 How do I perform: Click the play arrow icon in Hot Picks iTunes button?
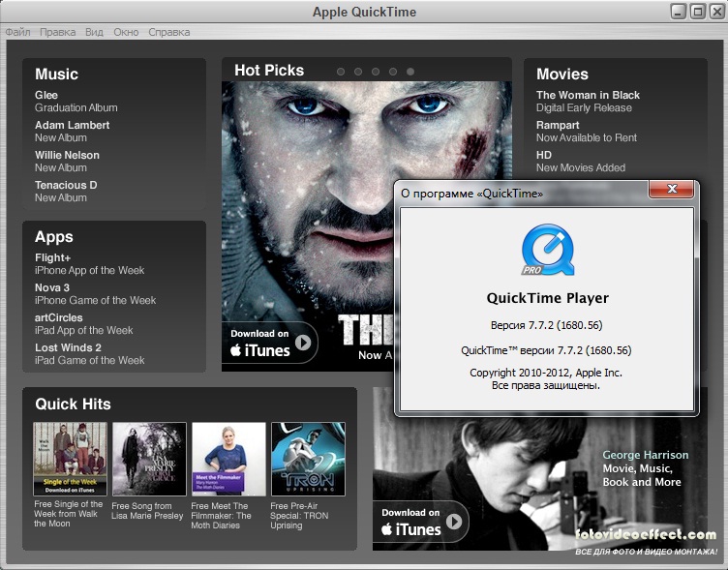click(x=303, y=343)
